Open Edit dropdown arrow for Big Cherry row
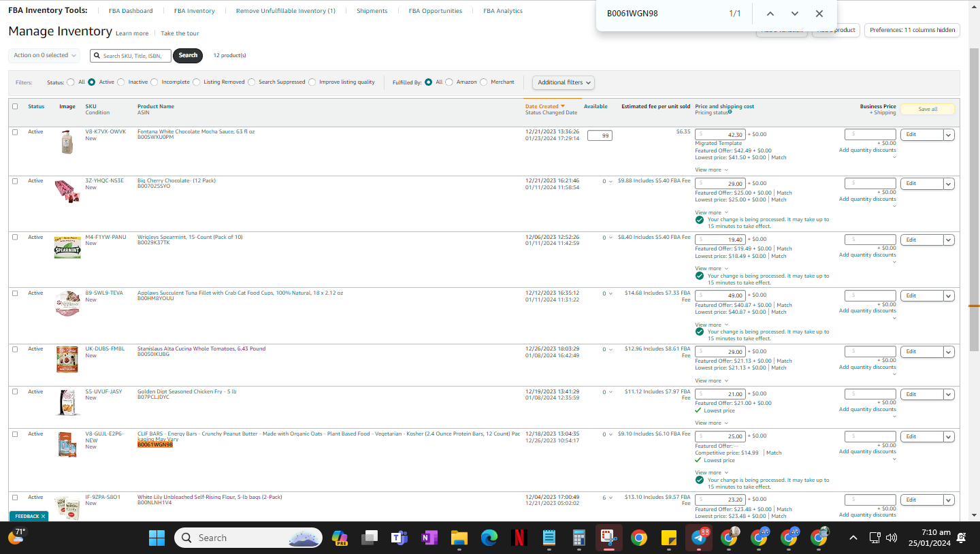 pyautogui.click(x=949, y=184)
